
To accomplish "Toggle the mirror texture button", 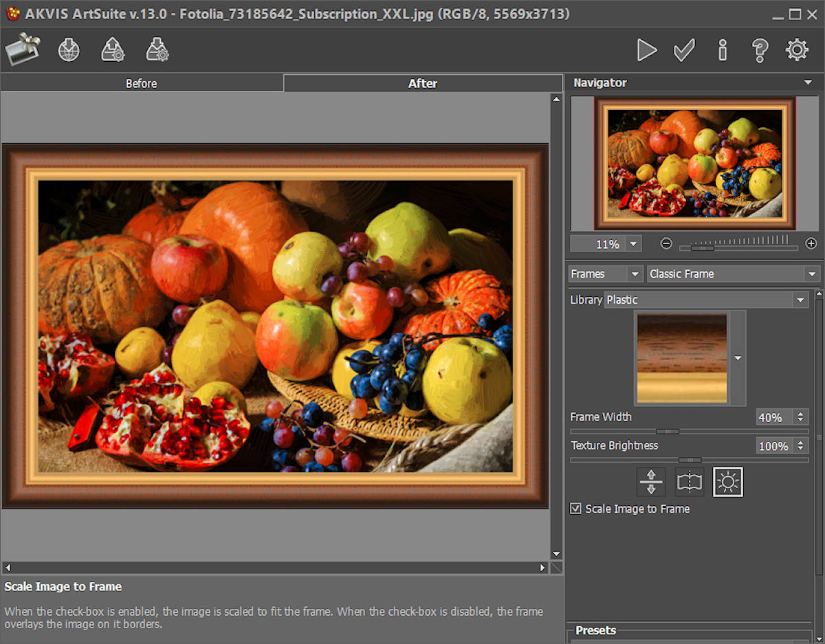I will pyautogui.click(x=690, y=482).
